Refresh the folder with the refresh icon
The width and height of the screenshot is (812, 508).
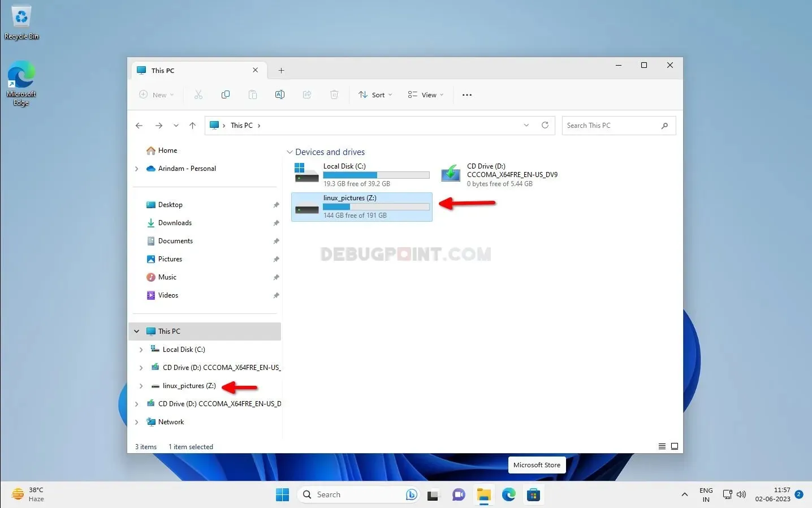545,125
